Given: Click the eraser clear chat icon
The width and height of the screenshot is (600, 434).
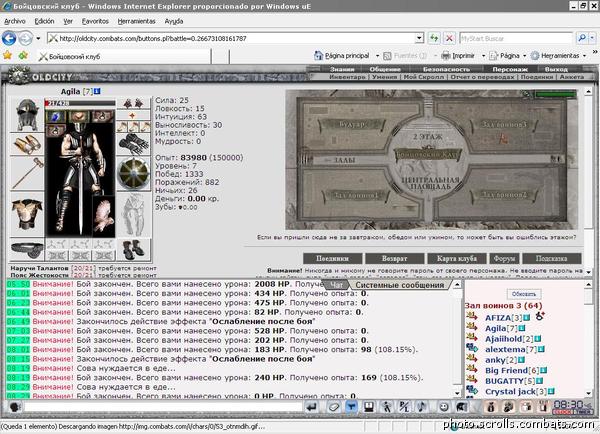Looking at the screenshot, I should [333, 406].
